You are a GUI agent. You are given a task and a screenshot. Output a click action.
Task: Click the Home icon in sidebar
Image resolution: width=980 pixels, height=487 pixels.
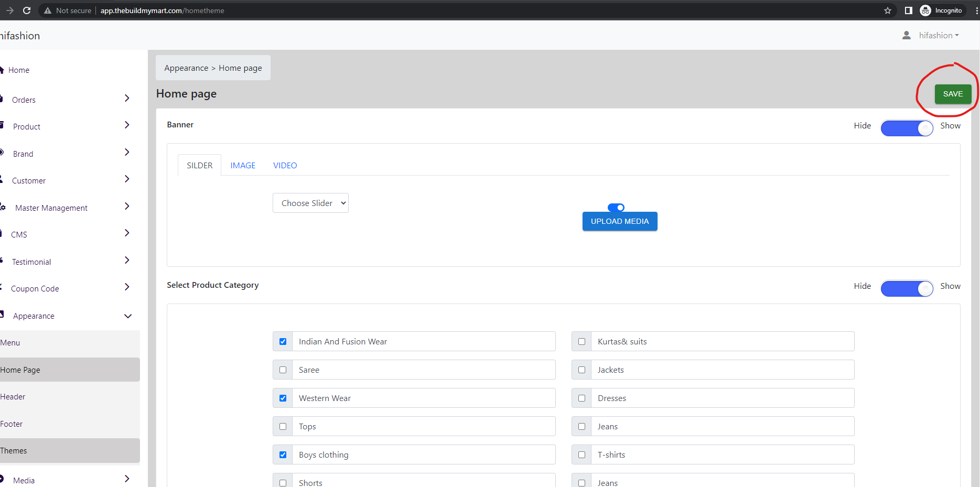(2, 70)
